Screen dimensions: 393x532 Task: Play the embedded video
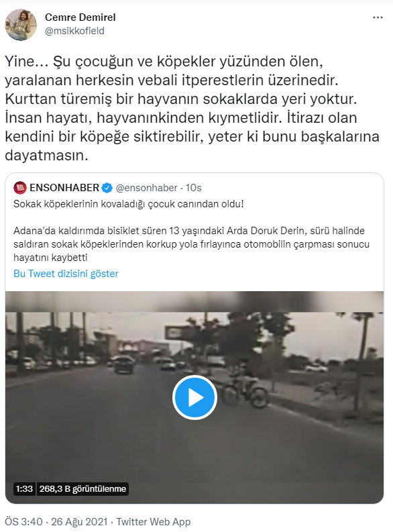click(194, 397)
